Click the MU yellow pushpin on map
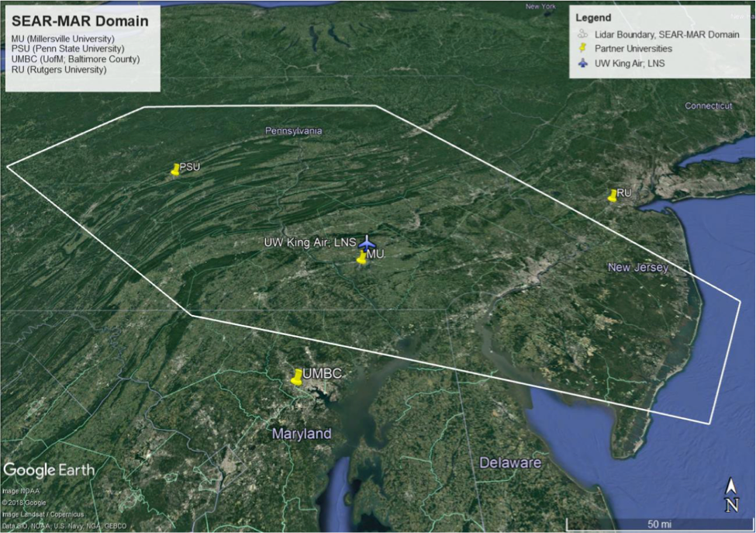The height and width of the screenshot is (533, 756). click(x=361, y=258)
